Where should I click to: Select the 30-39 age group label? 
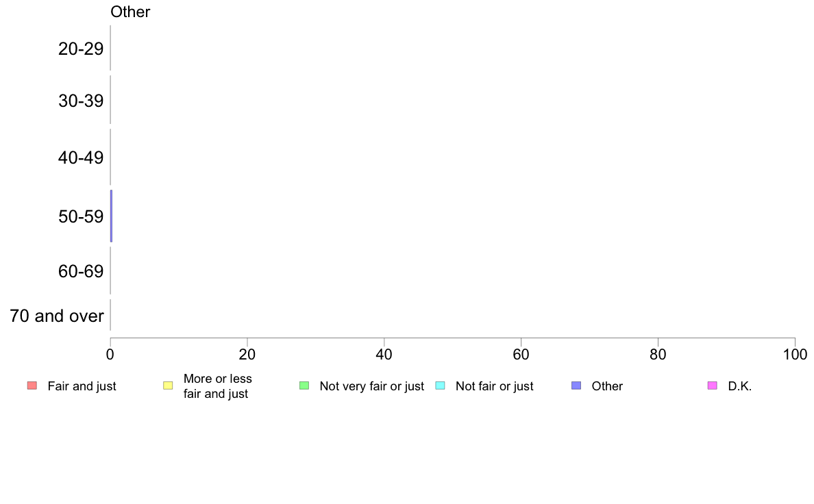81,101
